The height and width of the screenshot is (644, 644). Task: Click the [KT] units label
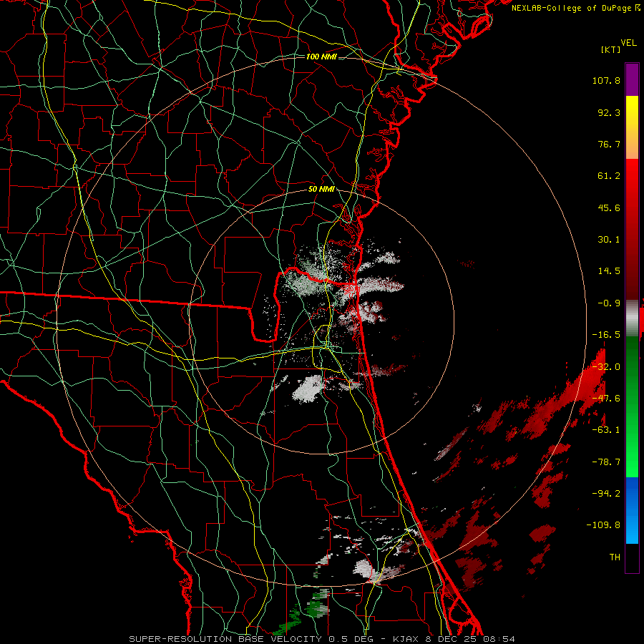pos(611,49)
